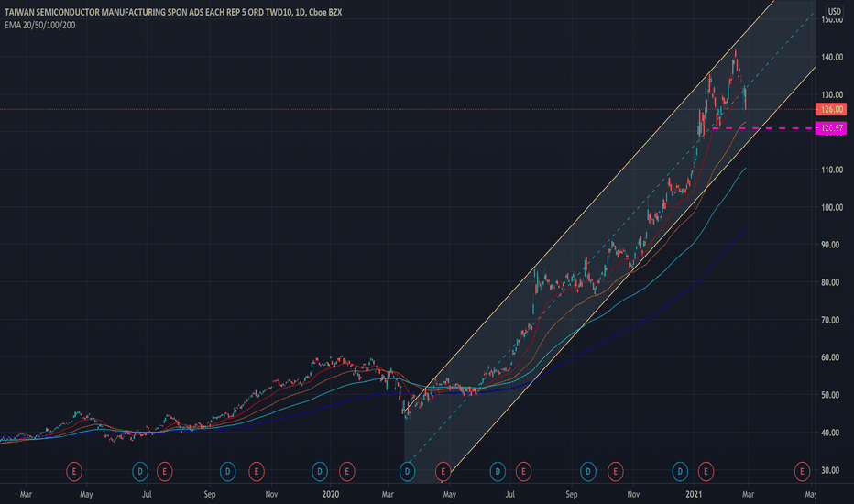Viewport: 854px width, 504px height.
Task: Open the dividend marker for September 2019
Action: (x=227, y=471)
